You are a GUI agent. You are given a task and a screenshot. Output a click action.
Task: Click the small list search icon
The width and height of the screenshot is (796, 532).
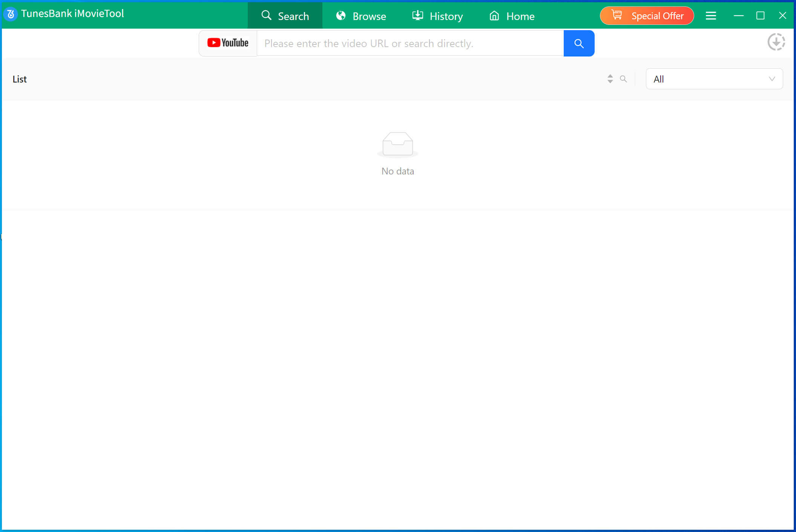(623, 79)
